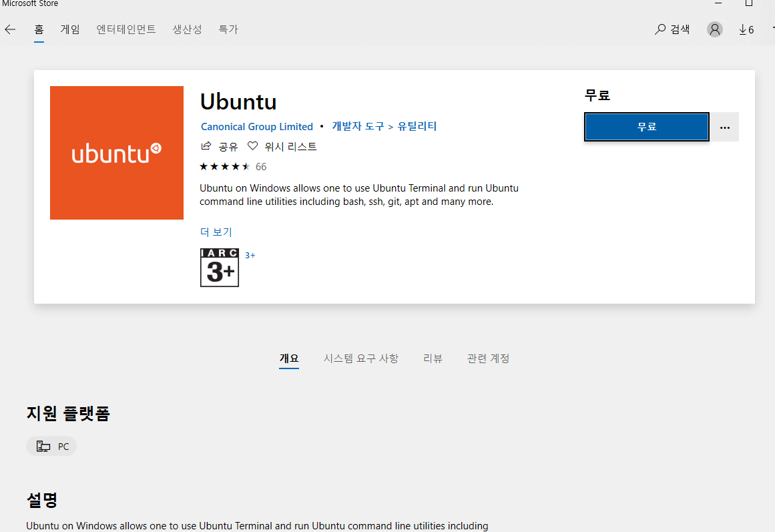Click the Ubuntu app title text

click(238, 101)
